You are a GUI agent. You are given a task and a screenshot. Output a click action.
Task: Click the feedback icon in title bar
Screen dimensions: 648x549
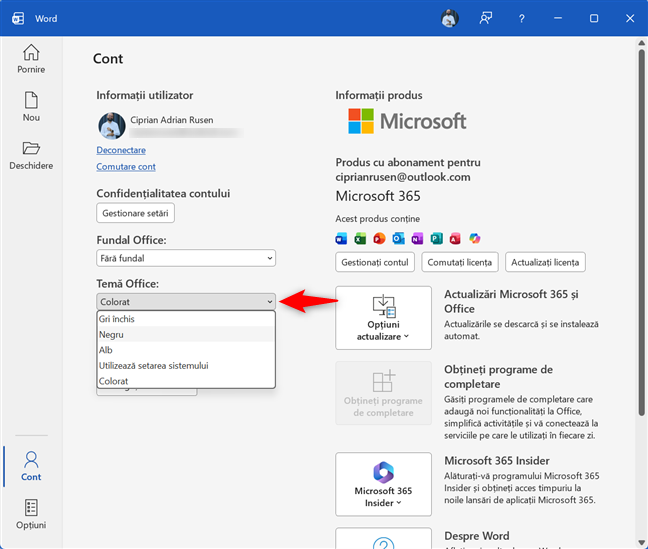click(486, 18)
